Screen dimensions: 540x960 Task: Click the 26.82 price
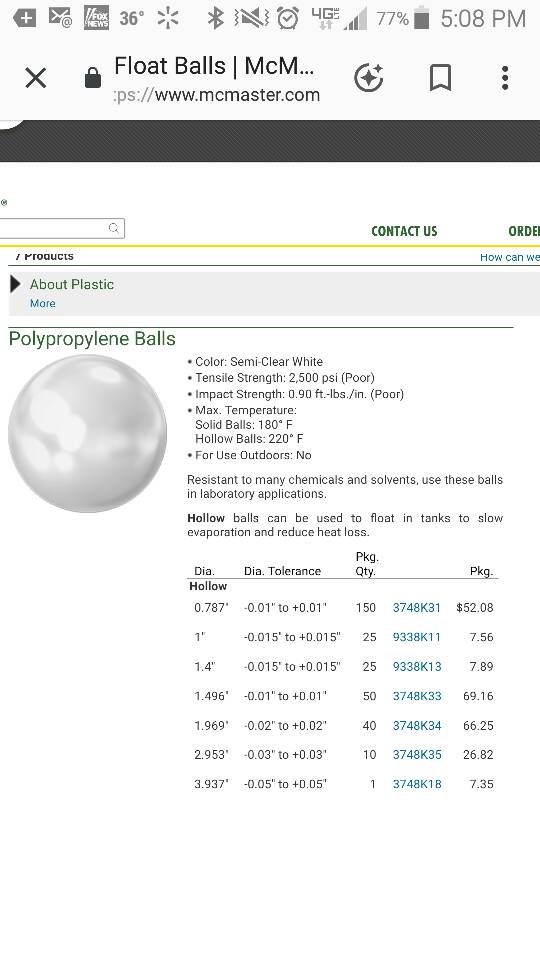(x=478, y=754)
